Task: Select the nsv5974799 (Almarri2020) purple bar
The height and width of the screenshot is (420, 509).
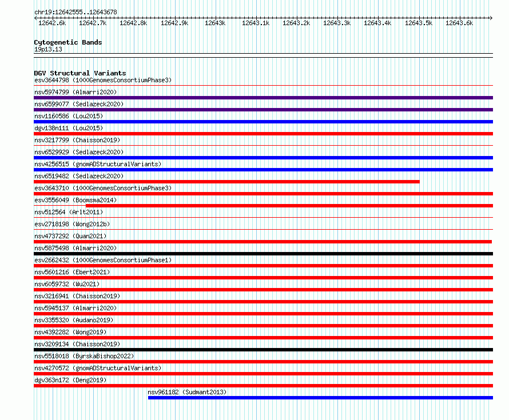Action: click(x=263, y=98)
